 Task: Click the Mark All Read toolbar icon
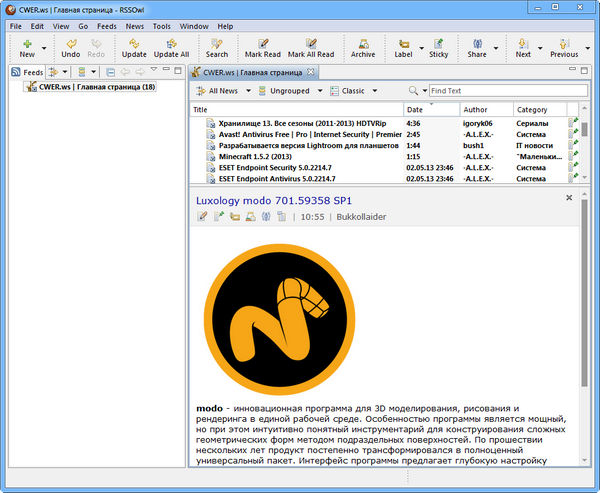(310, 48)
